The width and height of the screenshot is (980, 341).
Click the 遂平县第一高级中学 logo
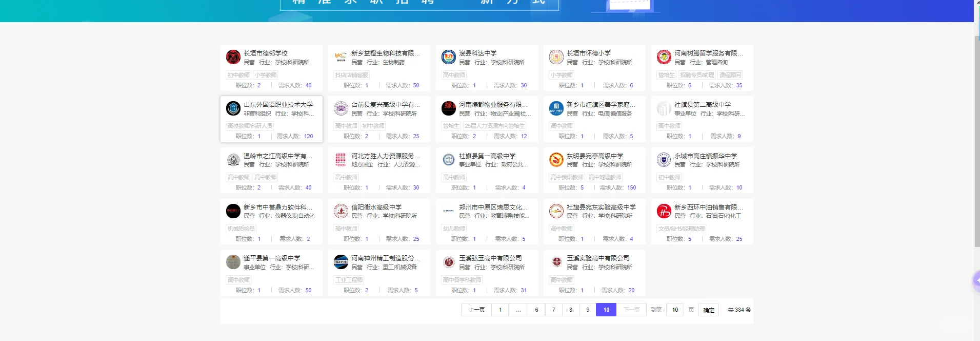click(x=233, y=262)
